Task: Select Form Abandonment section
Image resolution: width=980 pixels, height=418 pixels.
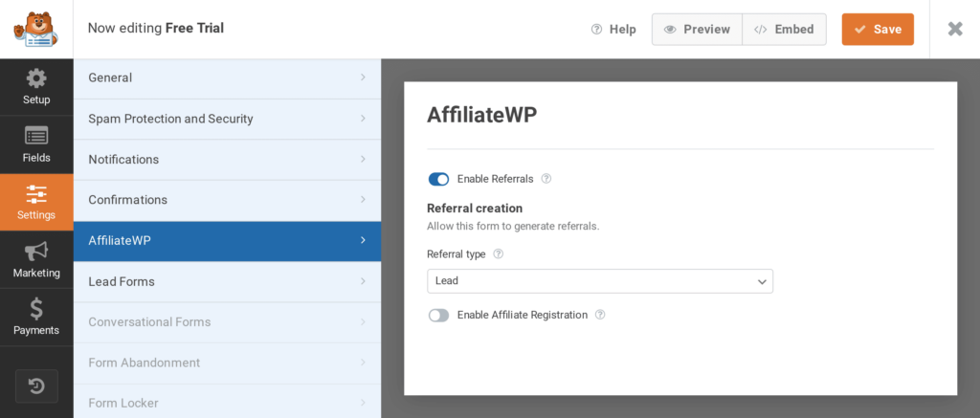Action: 228,363
